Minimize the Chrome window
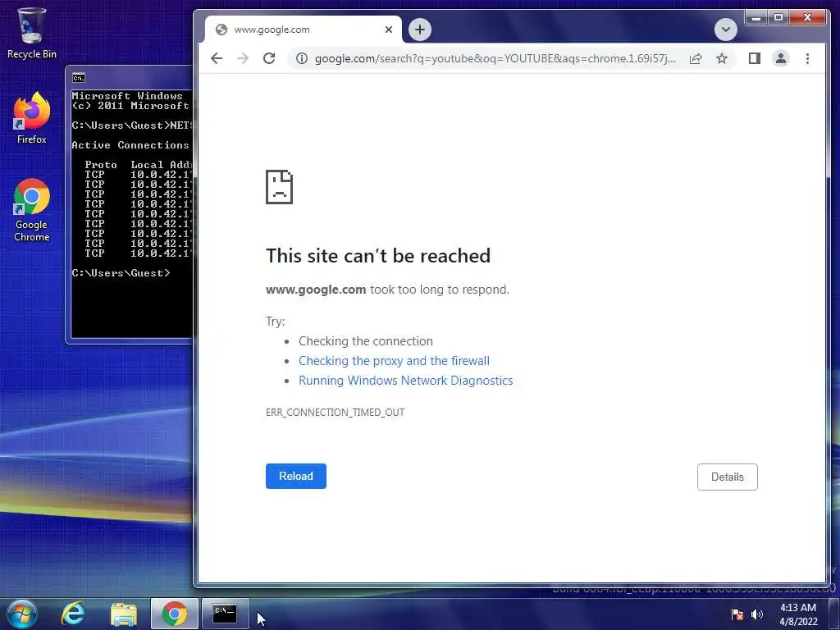Screen dimensions: 840x630 (x=756, y=18)
